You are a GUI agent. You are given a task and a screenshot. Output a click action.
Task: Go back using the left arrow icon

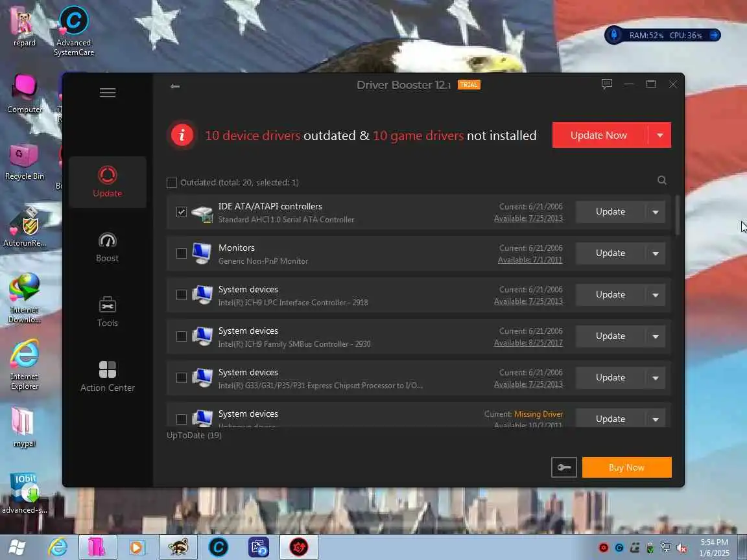pyautogui.click(x=175, y=86)
